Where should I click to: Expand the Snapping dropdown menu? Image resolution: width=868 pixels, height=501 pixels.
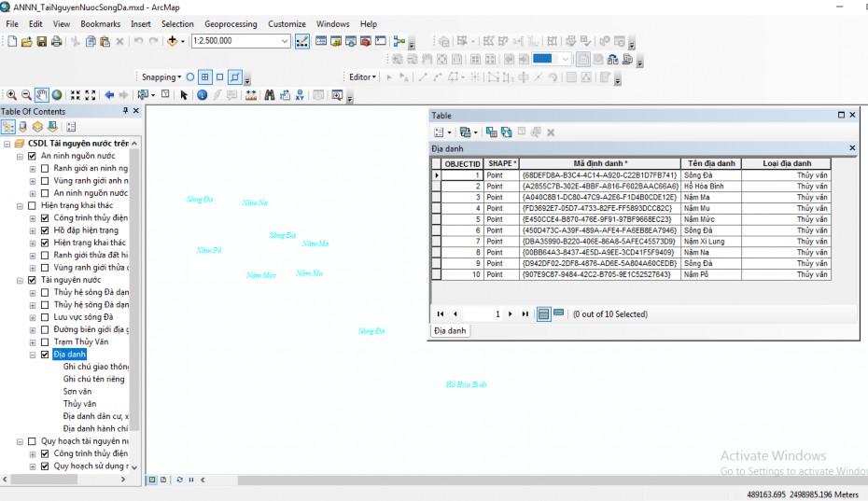[x=160, y=77]
